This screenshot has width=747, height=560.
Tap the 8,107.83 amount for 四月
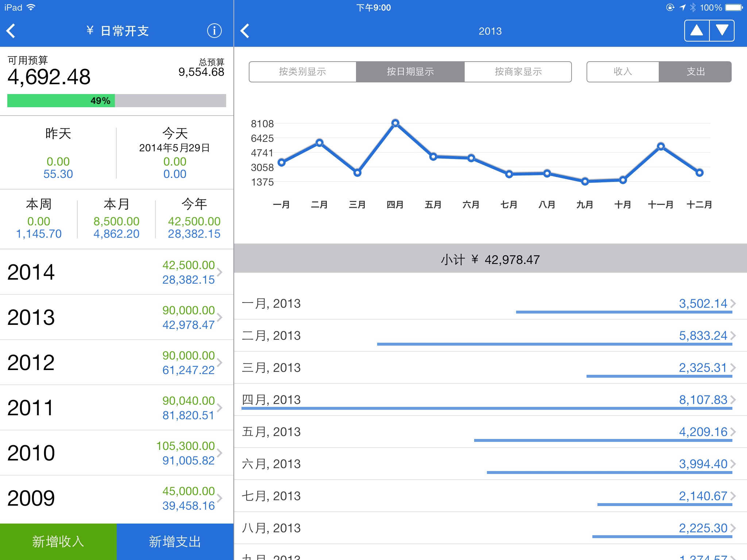703,400
